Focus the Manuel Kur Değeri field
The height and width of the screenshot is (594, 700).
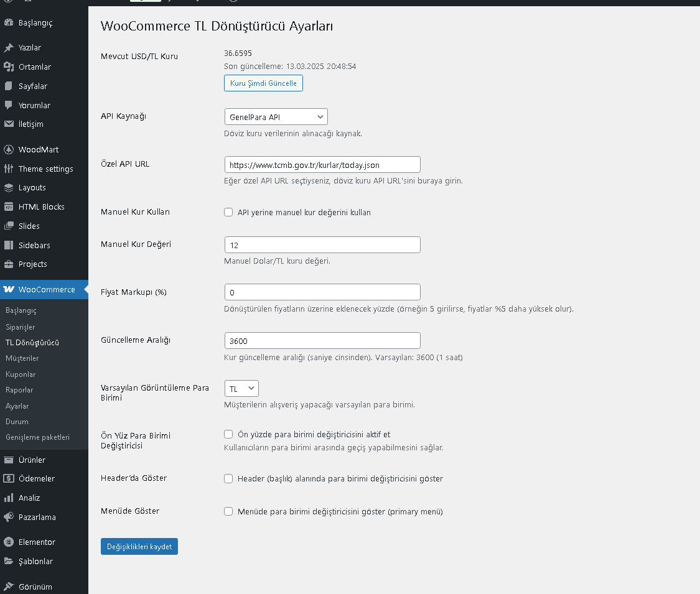point(322,245)
